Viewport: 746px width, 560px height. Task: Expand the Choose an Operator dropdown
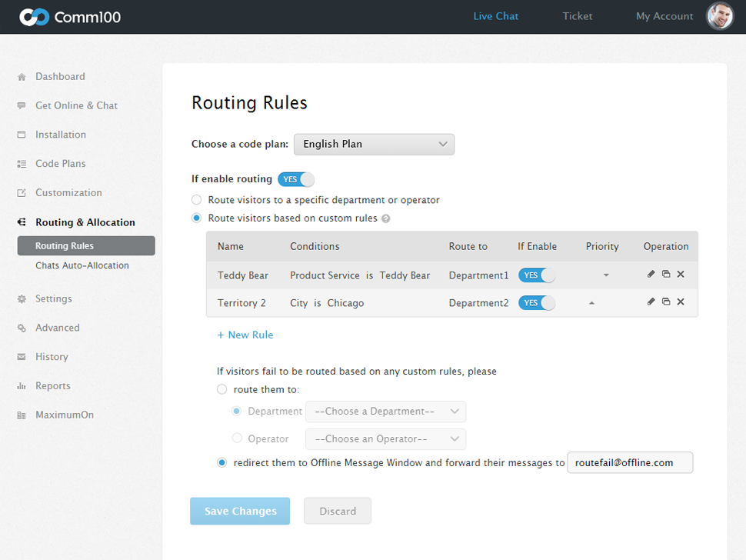[x=385, y=439]
